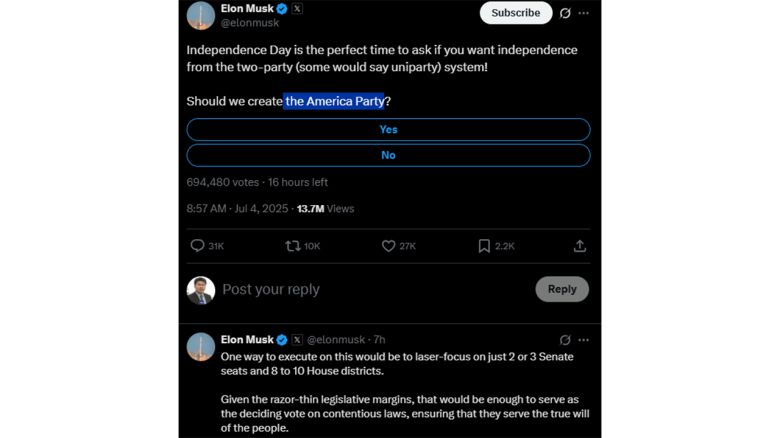Repost the post with 10K reposts
This screenshot has height=438, width=780.
(293, 246)
